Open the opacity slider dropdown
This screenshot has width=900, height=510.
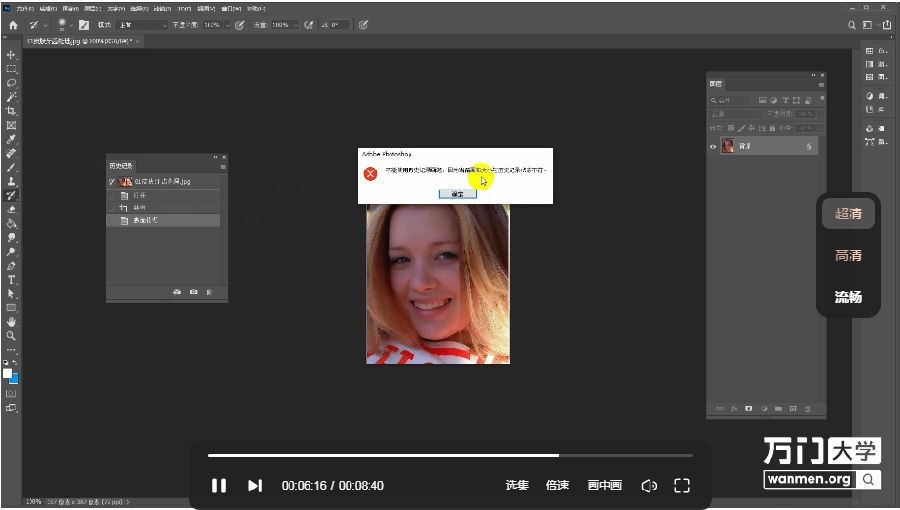227,25
